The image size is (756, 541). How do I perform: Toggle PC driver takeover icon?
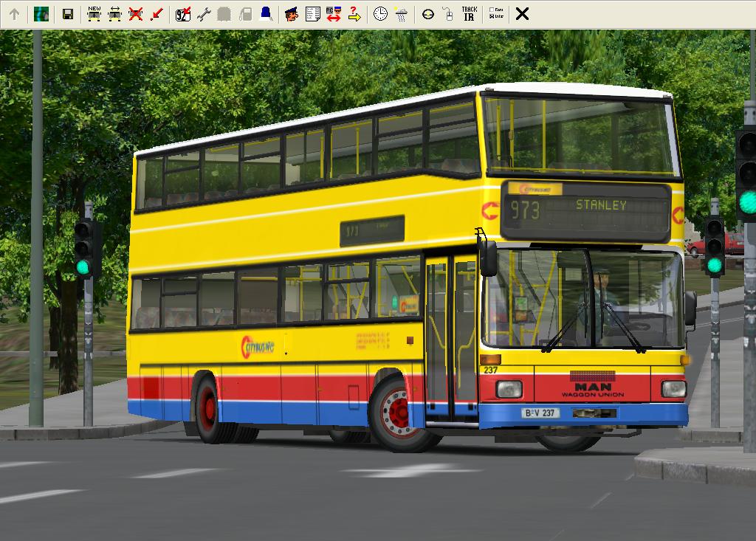[x=334, y=14]
